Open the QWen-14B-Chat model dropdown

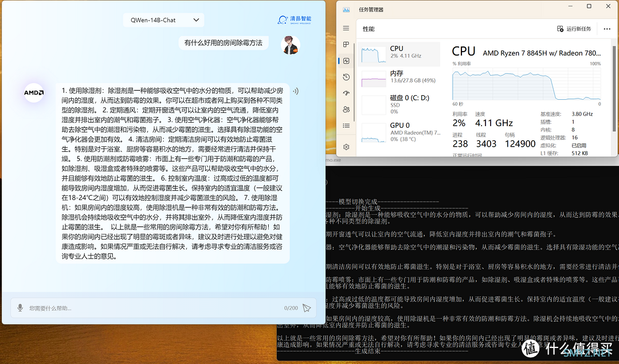pyautogui.click(x=164, y=20)
